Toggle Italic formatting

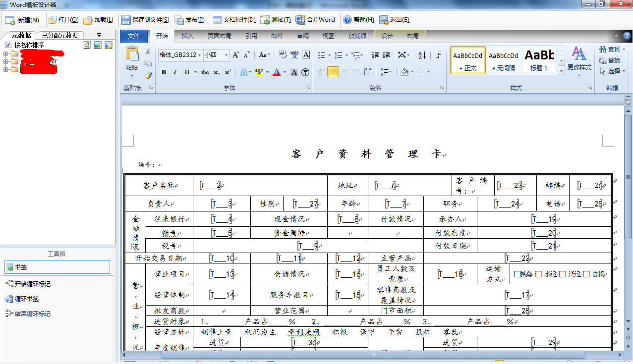pyautogui.click(x=175, y=72)
